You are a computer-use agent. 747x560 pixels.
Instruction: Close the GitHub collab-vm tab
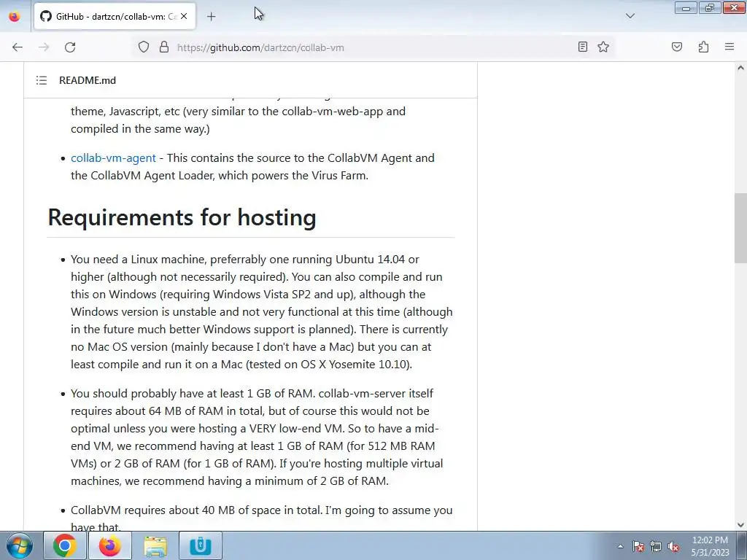(x=184, y=16)
